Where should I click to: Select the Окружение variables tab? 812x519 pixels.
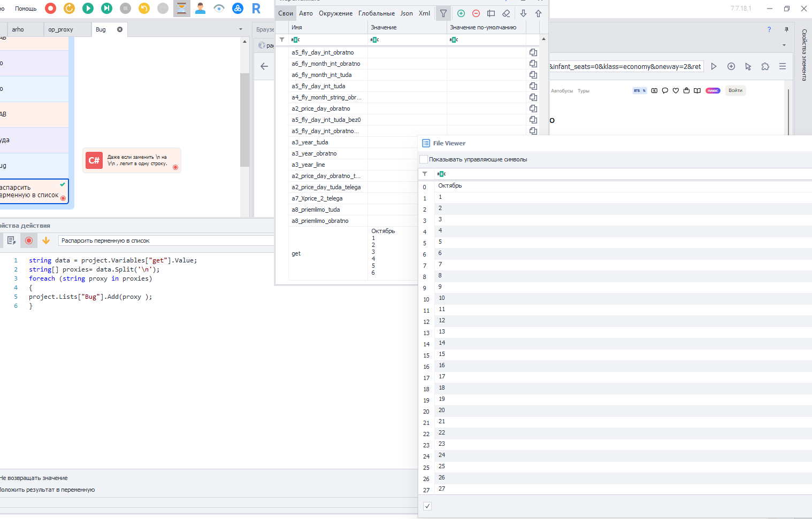336,13
